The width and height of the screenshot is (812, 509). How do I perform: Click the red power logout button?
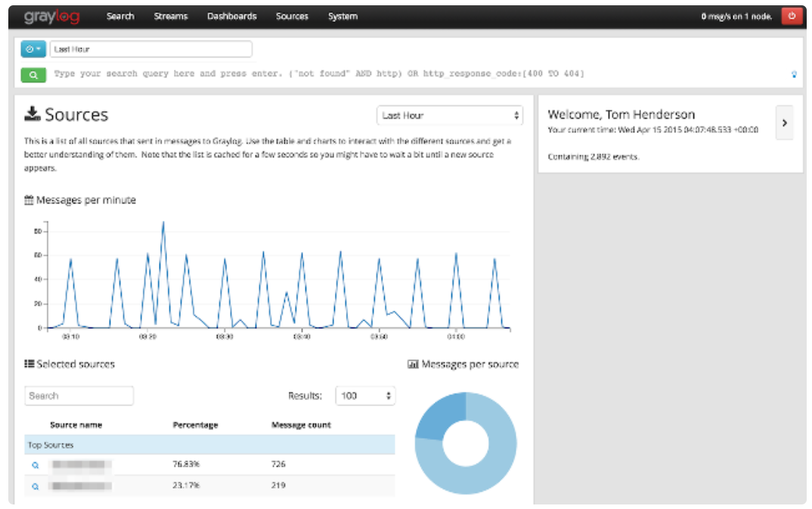pos(792,16)
